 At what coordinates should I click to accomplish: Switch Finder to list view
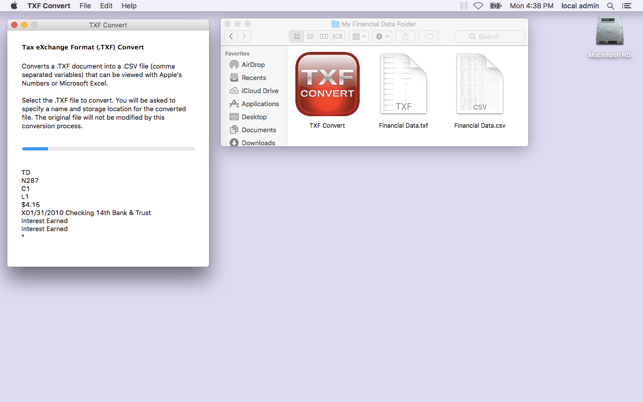[x=310, y=37]
